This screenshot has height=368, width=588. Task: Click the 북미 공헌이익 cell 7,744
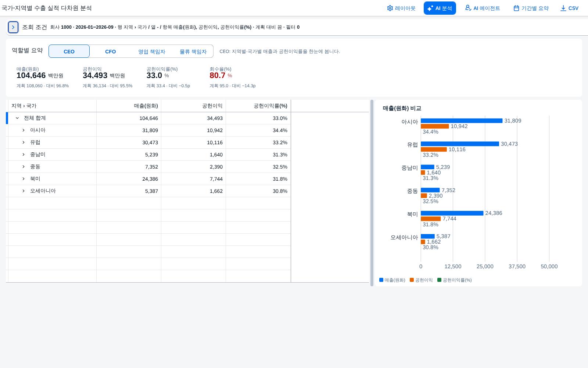tap(194, 179)
